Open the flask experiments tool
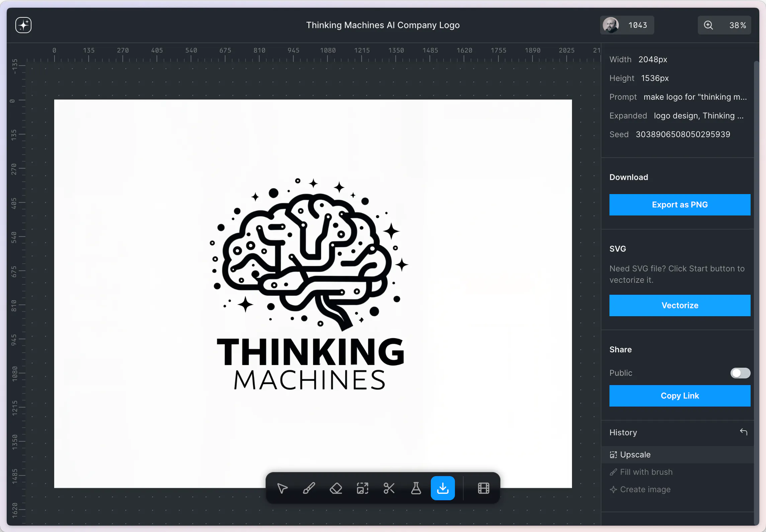Screen dimensions: 766x532 [x=416, y=488]
